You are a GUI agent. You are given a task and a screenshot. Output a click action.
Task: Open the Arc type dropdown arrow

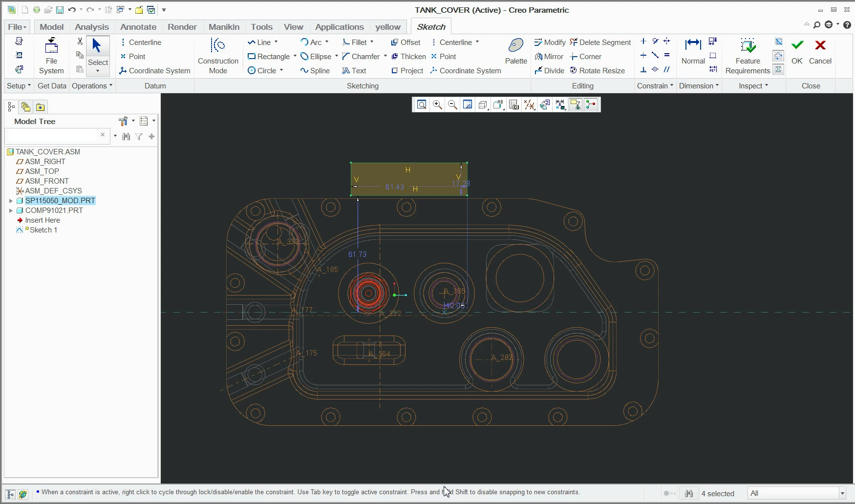pos(327,42)
